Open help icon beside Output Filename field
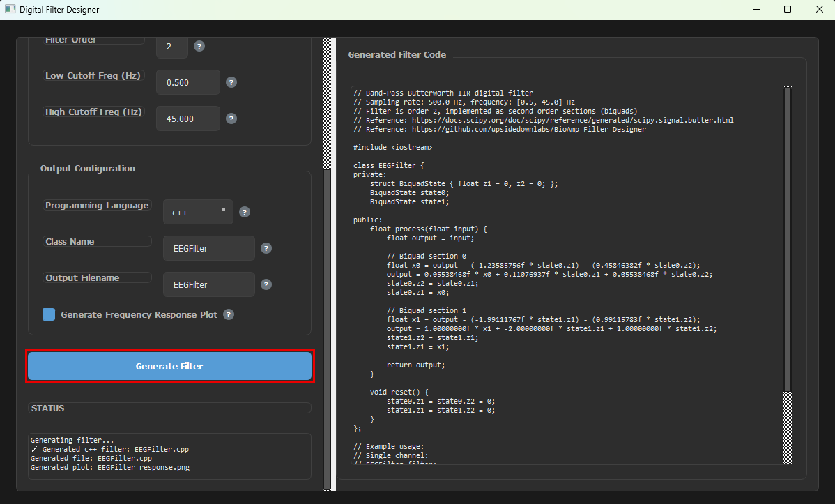The image size is (835, 504). 266,284
